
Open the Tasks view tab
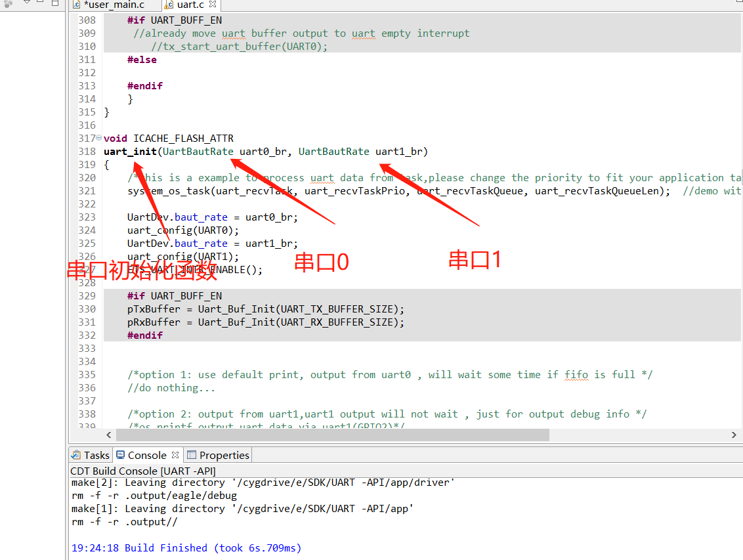point(90,456)
